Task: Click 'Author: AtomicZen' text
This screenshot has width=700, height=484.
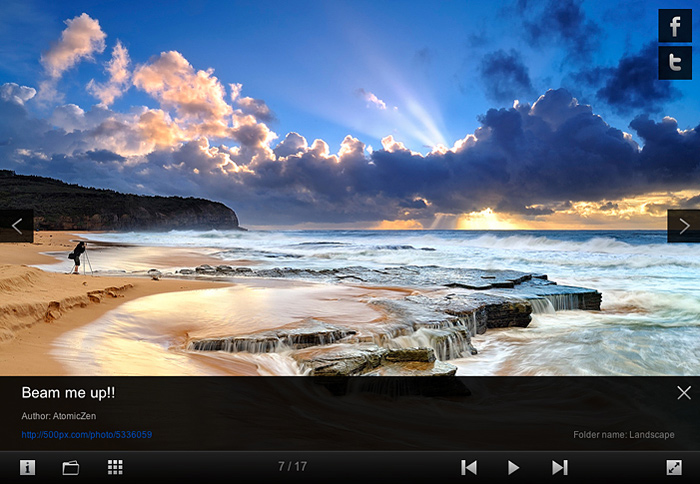Action: [x=58, y=416]
